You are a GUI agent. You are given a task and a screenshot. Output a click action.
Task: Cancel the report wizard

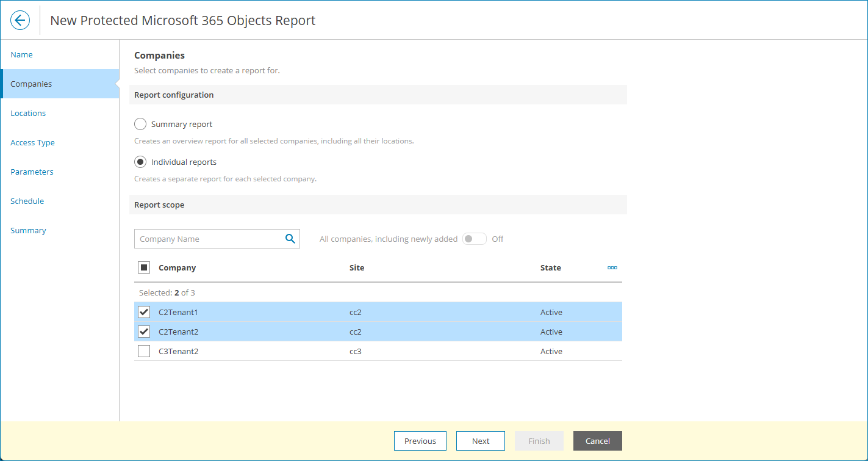598,441
